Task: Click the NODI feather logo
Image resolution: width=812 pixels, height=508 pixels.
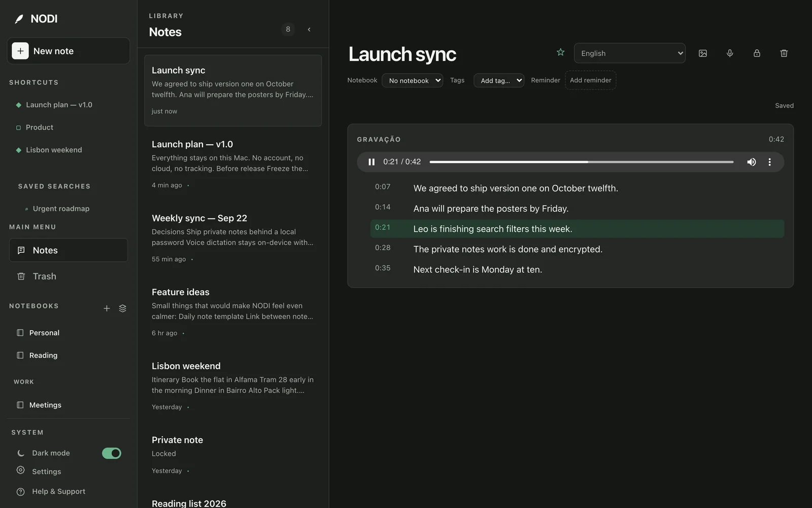Action: point(19,19)
